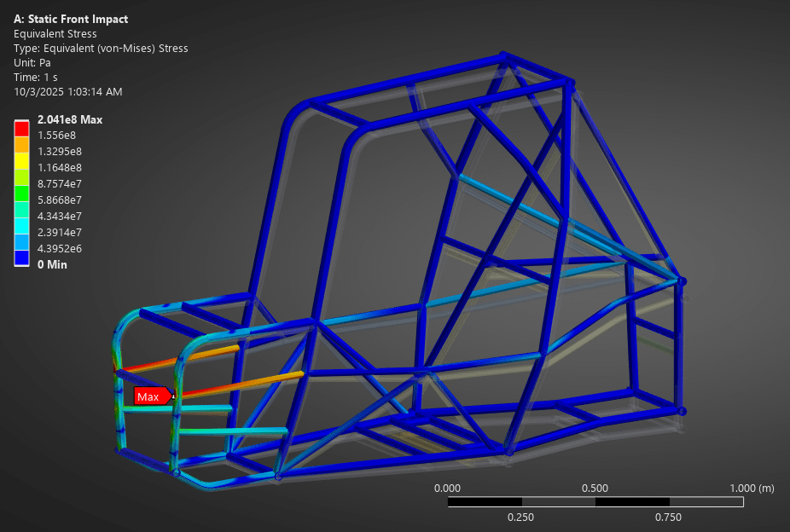Click the 0.500 scale ruler label
This screenshot has width=790, height=532.
[x=595, y=488]
